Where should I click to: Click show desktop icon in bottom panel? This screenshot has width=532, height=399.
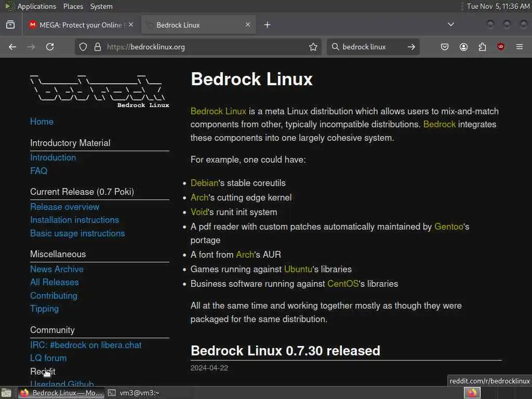[x=6, y=393]
